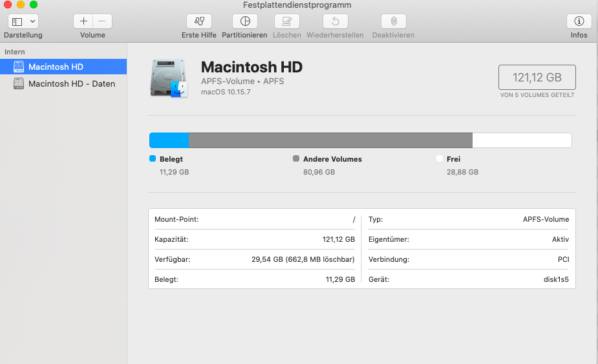Click the Verfügbar row in info table

[255, 259]
